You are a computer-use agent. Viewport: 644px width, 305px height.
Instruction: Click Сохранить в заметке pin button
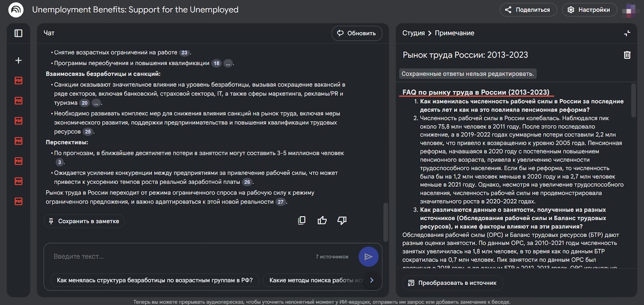pos(84,221)
